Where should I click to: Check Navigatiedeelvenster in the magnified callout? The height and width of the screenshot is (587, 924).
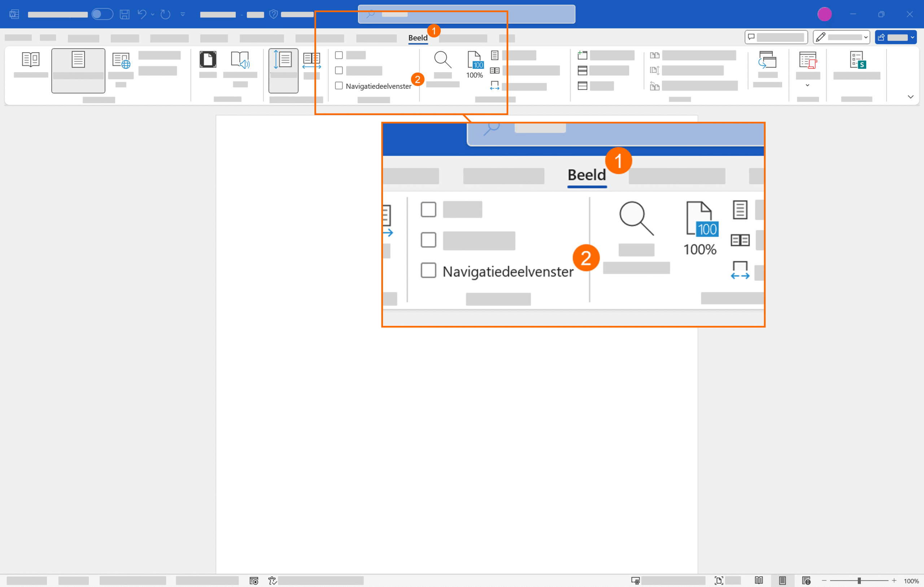tap(428, 270)
